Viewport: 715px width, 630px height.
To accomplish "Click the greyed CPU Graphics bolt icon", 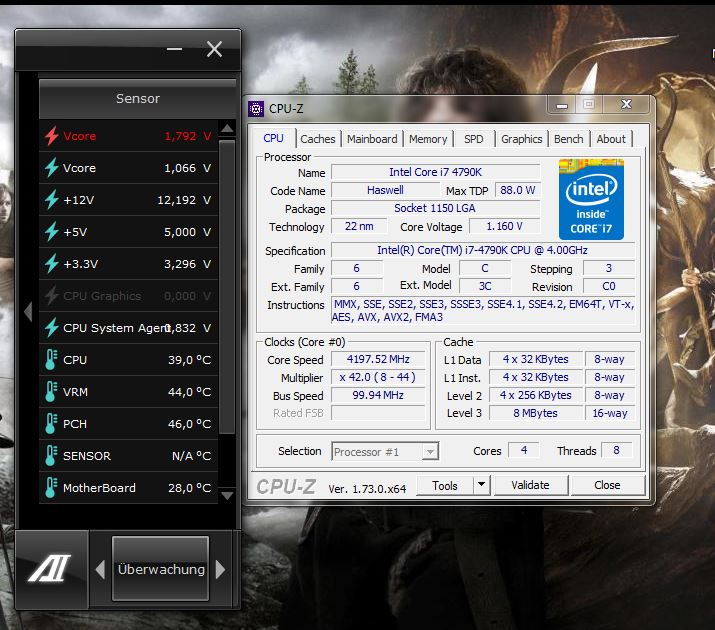I will point(52,295).
